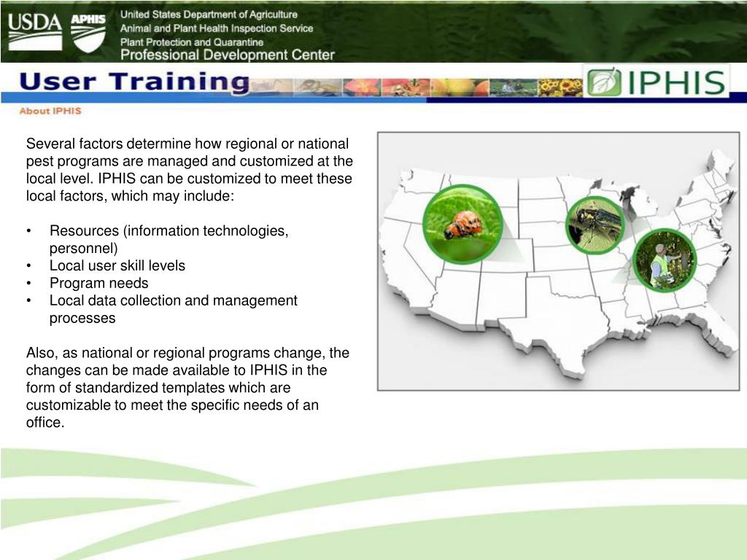Click 'Professional Development Center' header text
Image resolution: width=747 pixels, height=560 pixels.
pyautogui.click(x=228, y=55)
